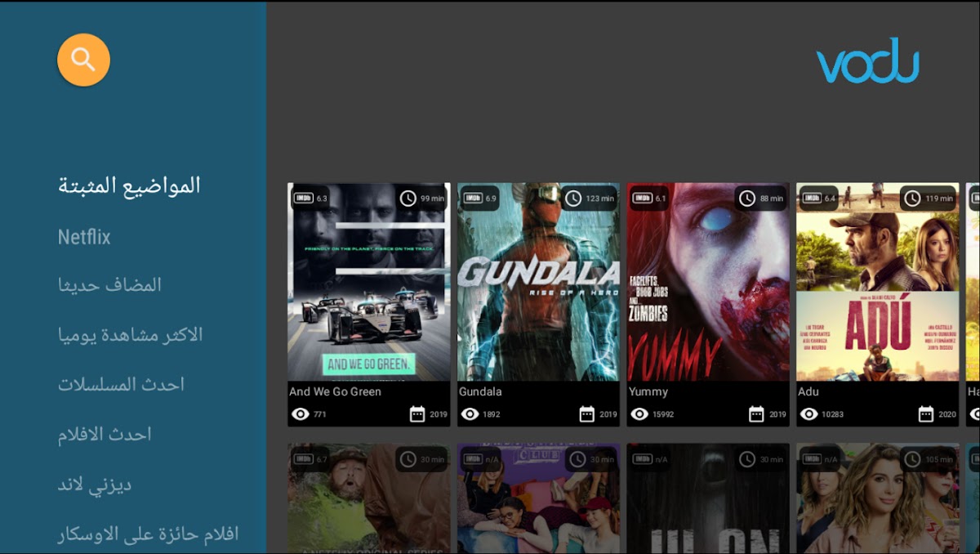
Task: Open افلام حائزة على الاوسكار category
Action: tap(148, 535)
